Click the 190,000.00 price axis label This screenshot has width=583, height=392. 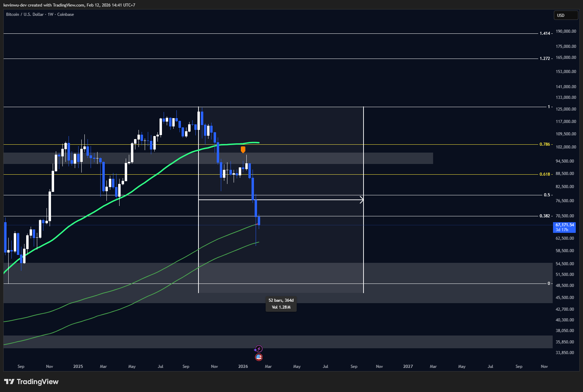point(566,31)
